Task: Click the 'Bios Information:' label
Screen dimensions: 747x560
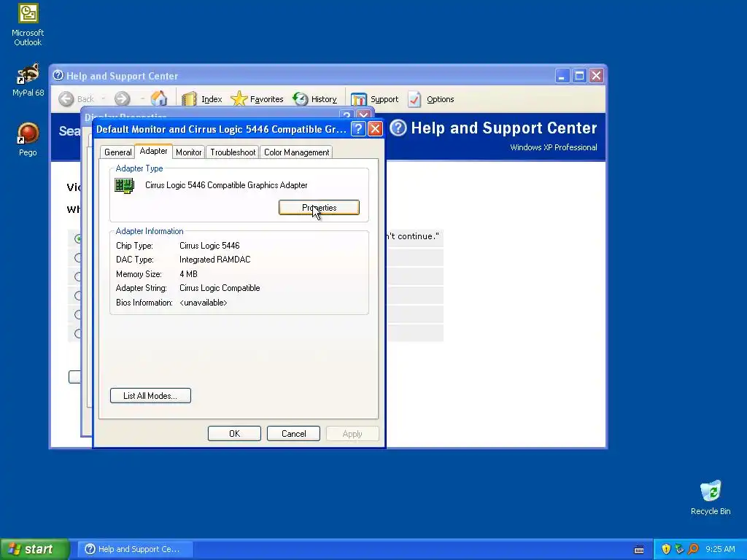Action: click(x=144, y=303)
